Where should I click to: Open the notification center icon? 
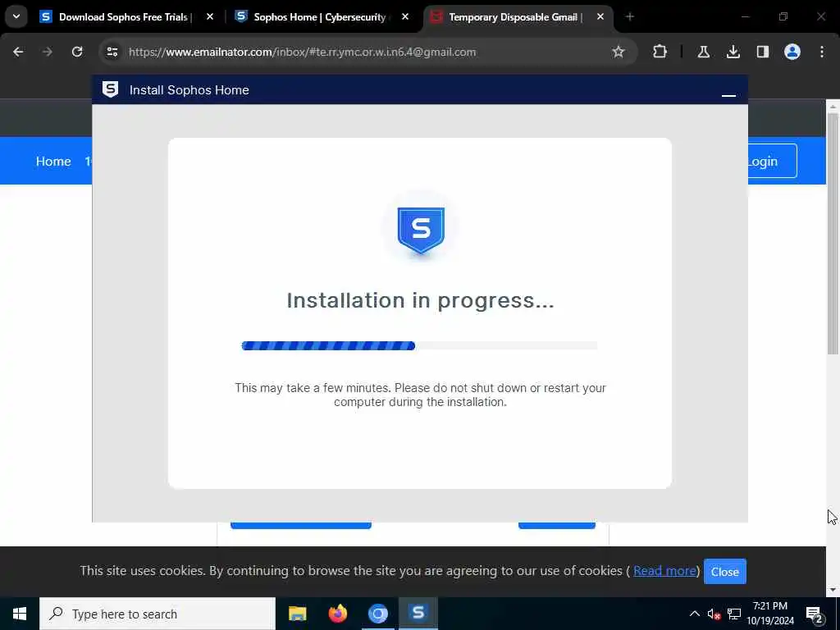[815, 614]
